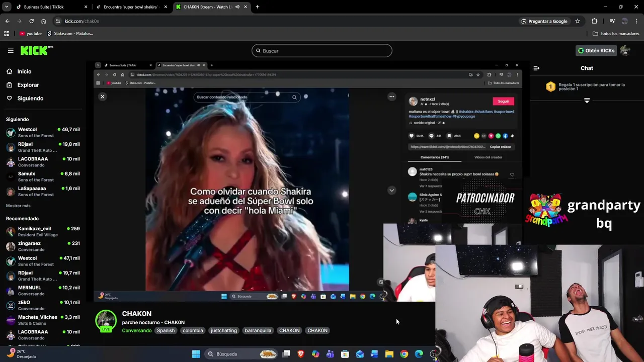The image size is (644, 362).
Task: Open the Chrome profile avatar
Action: point(624,21)
